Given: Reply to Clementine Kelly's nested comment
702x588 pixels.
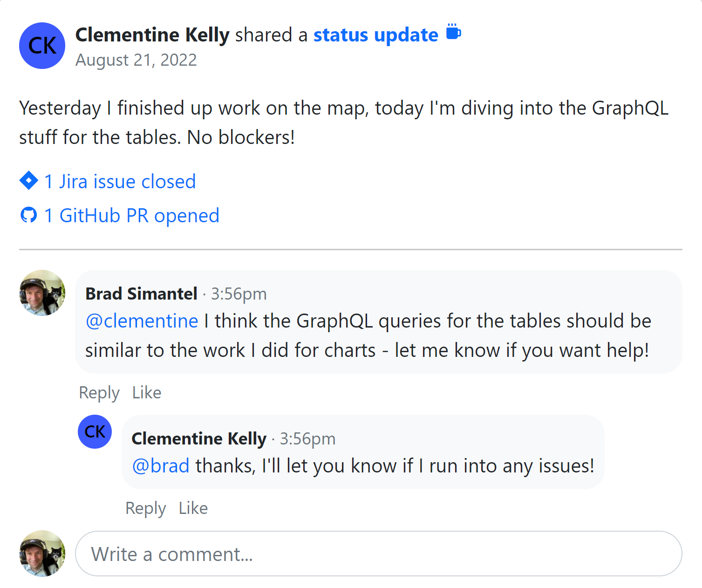Looking at the screenshot, I should point(146,508).
